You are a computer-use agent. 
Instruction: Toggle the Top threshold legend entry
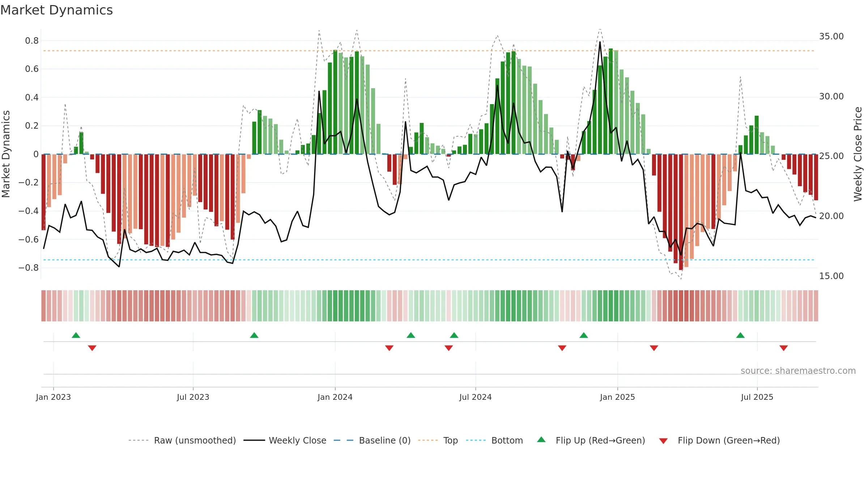click(x=438, y=440)
